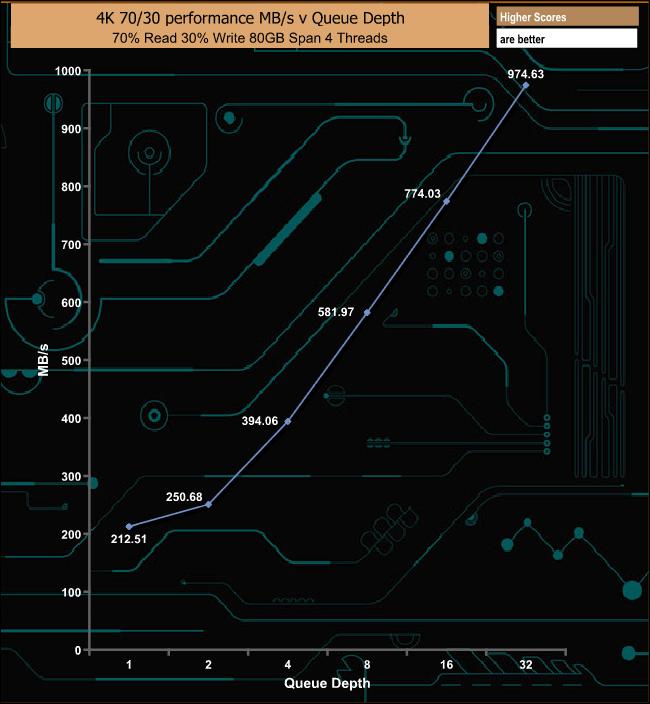Viewport: 650px width, 704px height.
Task: Select the data point at queue depth 1
Action: pos(129,527)
